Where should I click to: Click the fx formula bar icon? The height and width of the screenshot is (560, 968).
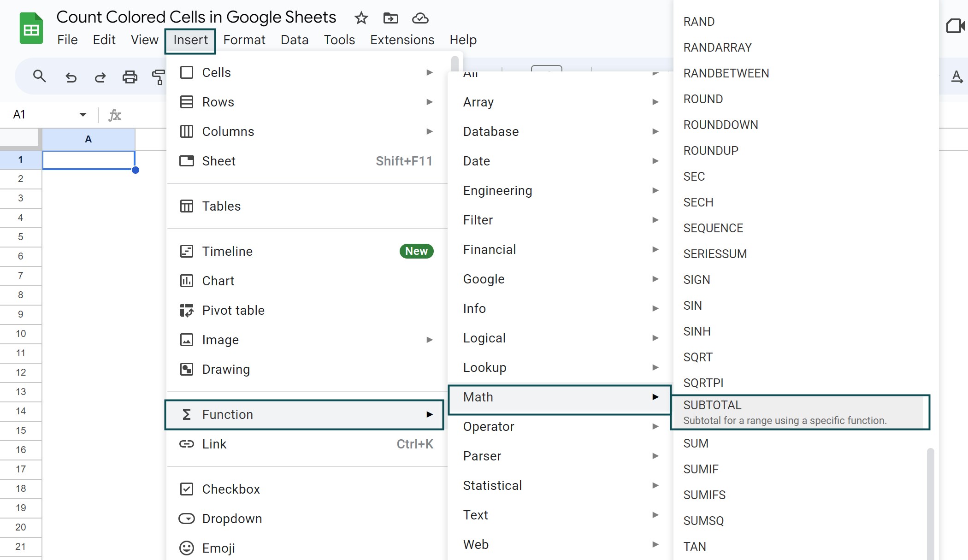click(115, 115)
